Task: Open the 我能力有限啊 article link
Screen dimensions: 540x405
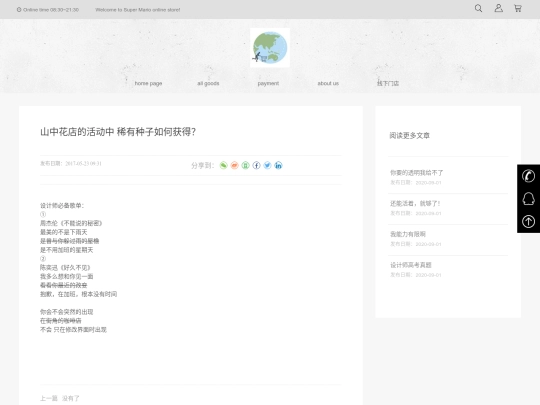Action: [x=408, y=234]
